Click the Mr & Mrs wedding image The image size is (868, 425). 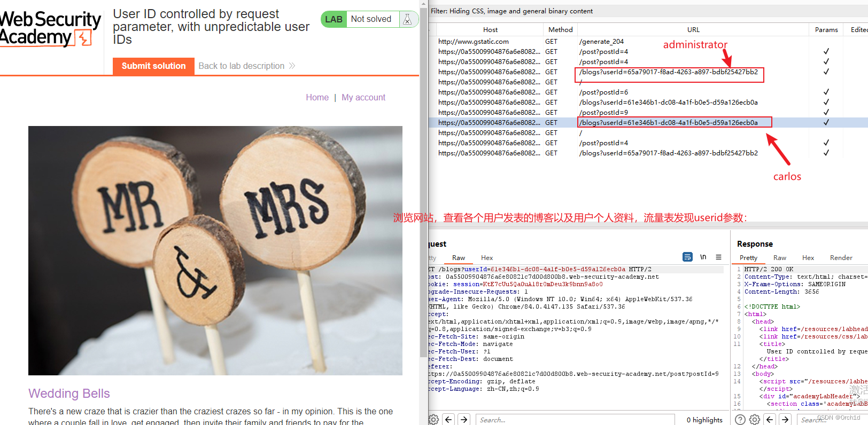coord(215,250)
